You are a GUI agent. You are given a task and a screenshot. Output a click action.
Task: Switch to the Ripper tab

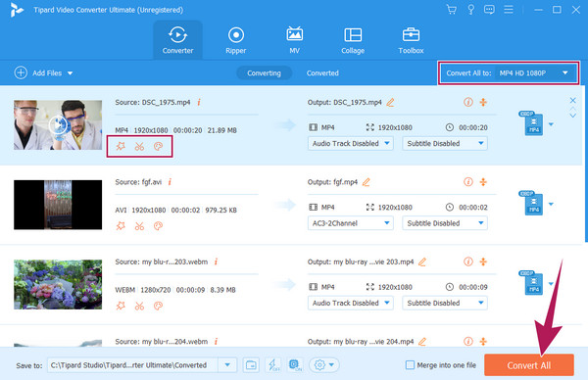click(236, 40)
